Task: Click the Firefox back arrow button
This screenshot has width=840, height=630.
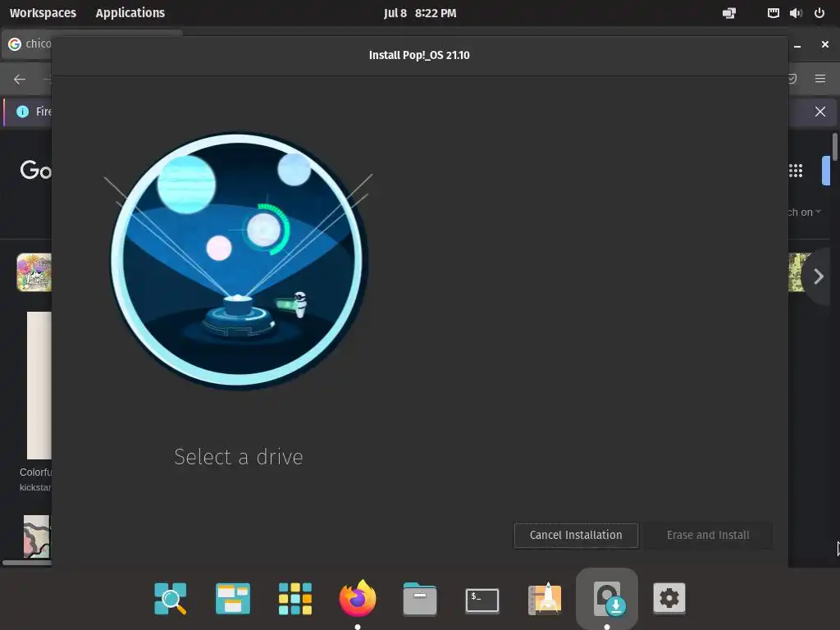Action: click(x=20, y=80)
